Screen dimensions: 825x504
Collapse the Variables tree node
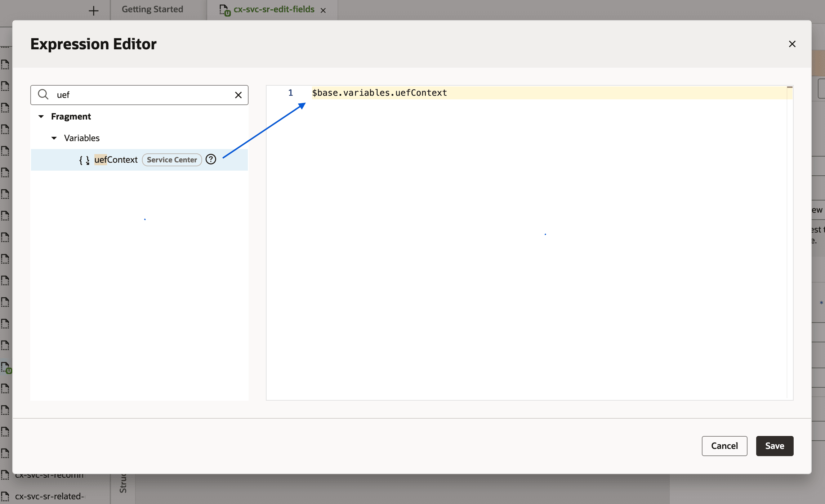tap(54, 138)
